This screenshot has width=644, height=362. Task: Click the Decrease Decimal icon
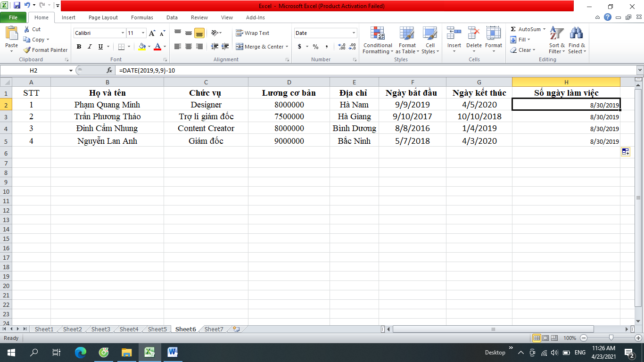pos(353,47)
